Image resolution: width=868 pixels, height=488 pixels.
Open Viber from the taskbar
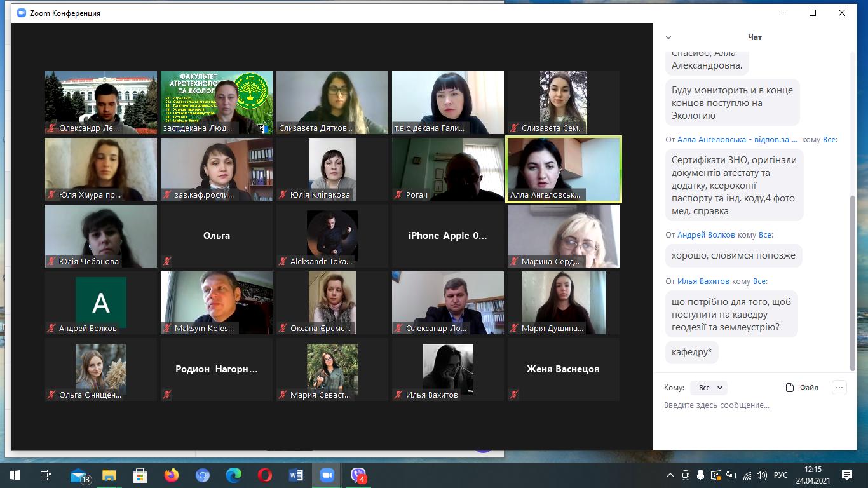point(359,475)
